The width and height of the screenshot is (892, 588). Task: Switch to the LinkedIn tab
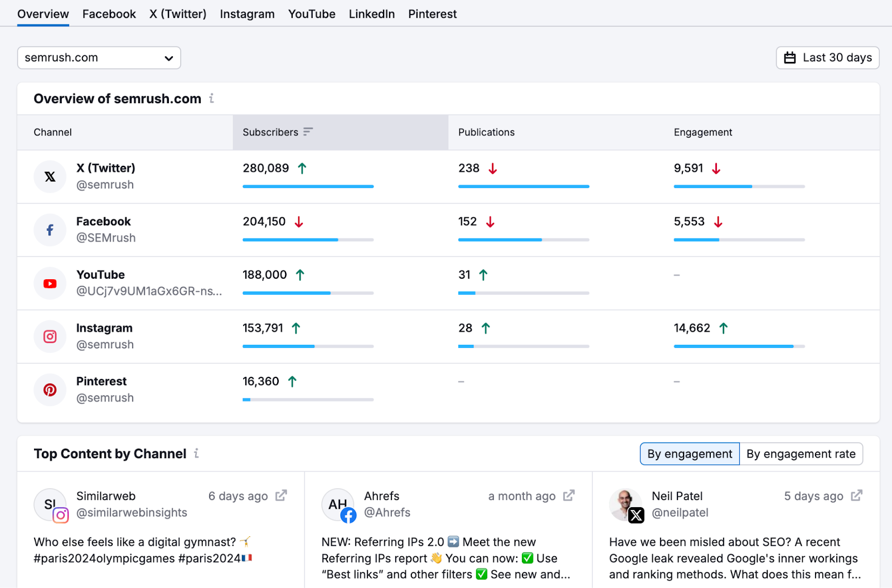(x=371, y=14)
